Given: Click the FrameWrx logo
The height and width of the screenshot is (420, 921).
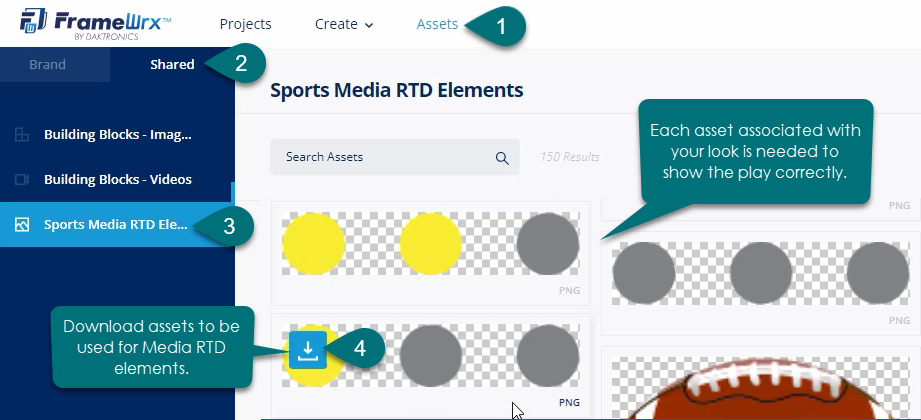Looking at the screenshot, I should [89, 23].
